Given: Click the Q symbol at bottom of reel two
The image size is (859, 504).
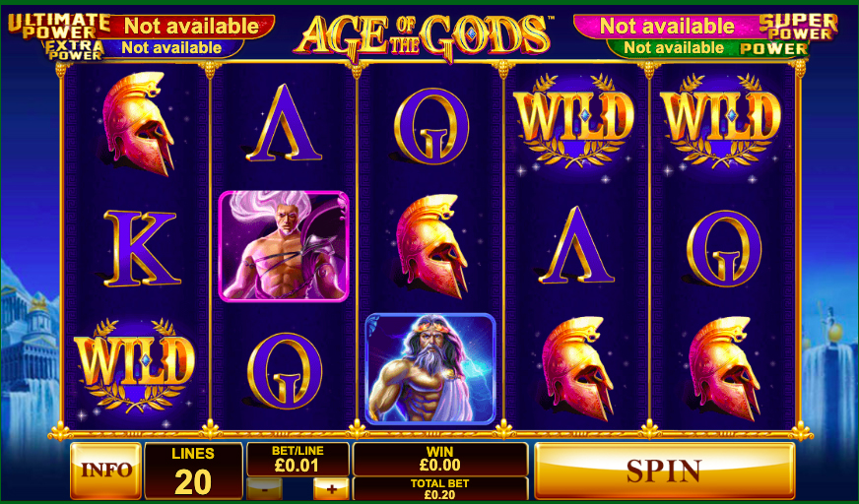Looking at the screenshot, I should (285, 370).
